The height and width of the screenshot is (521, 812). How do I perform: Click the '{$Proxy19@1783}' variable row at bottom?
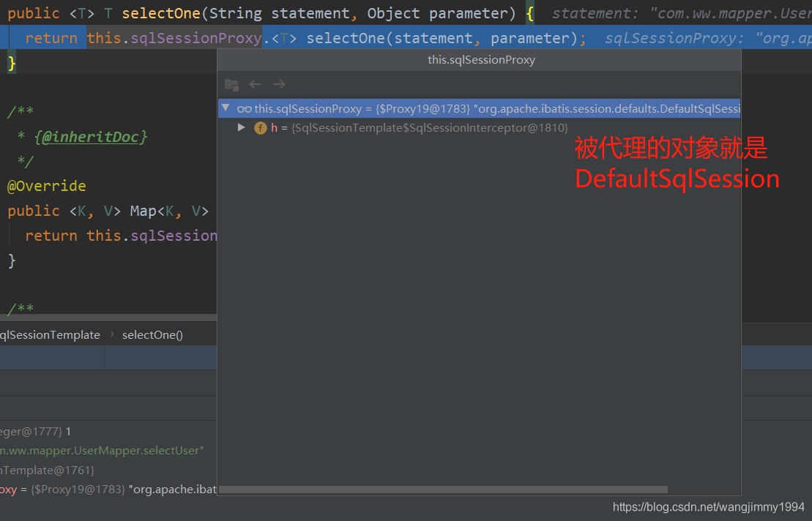[108, 490]
